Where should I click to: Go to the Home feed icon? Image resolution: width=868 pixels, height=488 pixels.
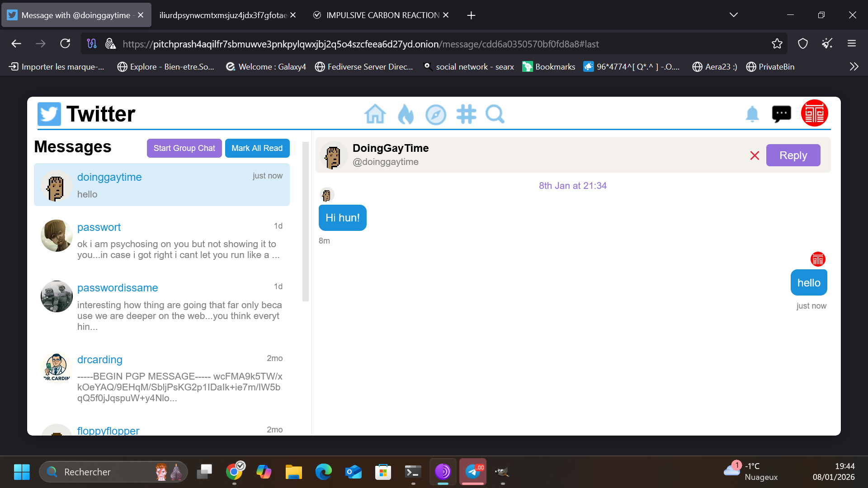pos(375,114)
